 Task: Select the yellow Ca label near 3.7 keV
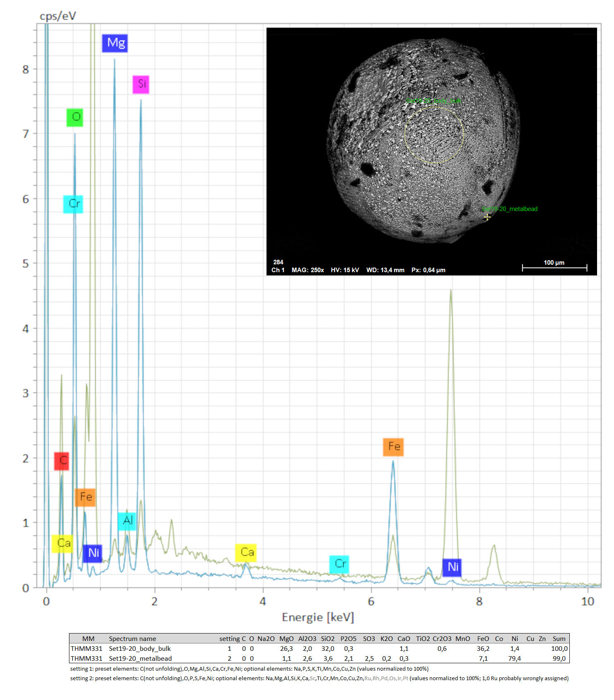coord(246,553)
